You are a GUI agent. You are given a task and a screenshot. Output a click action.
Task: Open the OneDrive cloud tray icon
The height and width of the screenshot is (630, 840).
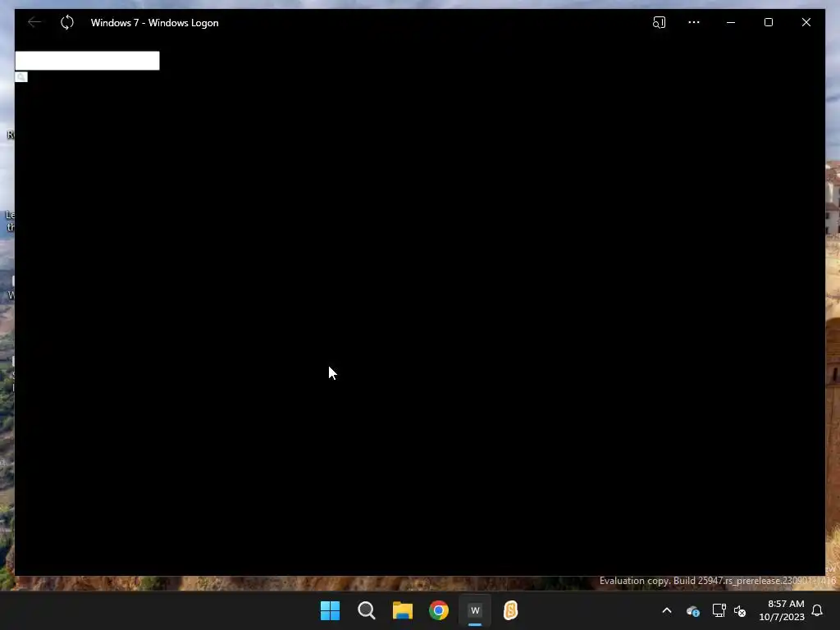692,610
